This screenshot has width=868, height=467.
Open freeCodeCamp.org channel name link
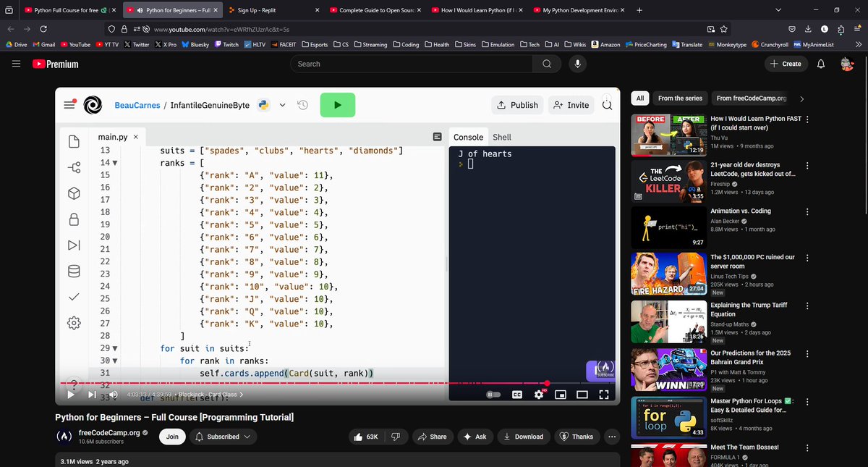coord(109,432)
